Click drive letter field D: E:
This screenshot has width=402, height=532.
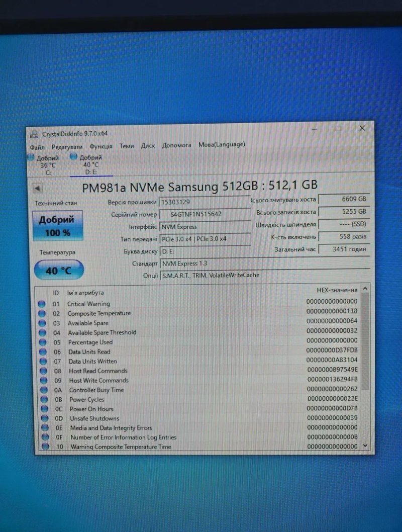point(205,251)
